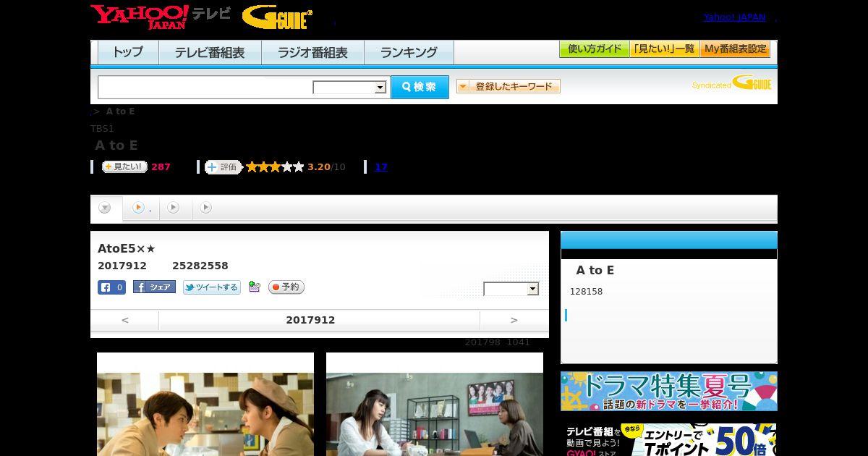Go to next date with > arrow
This screenshot has width=868, height=456.
(x=514, y=320)
